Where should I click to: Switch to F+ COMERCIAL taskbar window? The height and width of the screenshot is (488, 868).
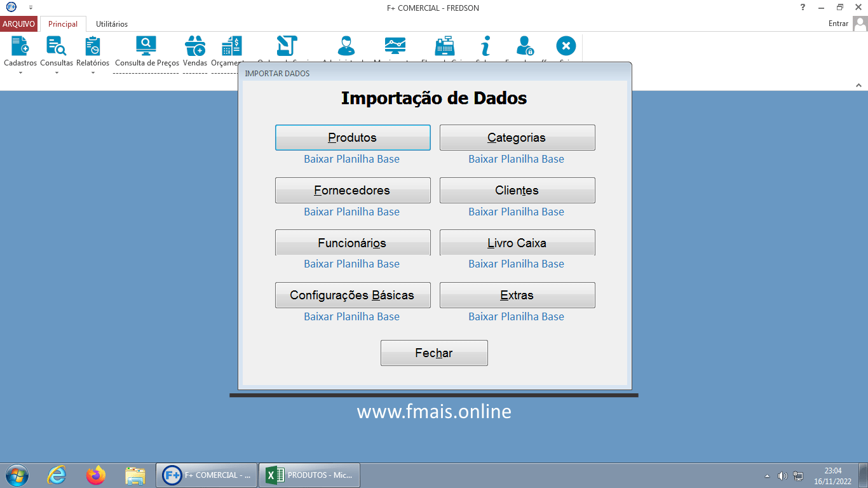coord(207,475)
